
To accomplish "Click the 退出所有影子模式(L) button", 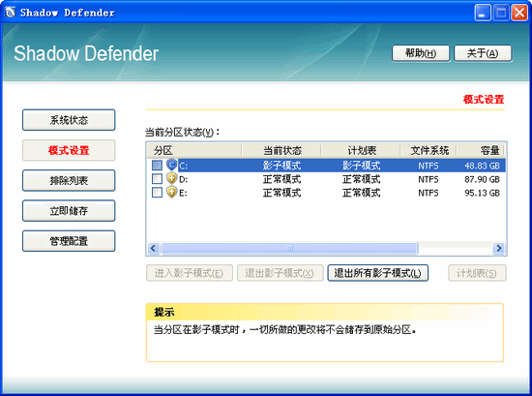I will [377, 273].
